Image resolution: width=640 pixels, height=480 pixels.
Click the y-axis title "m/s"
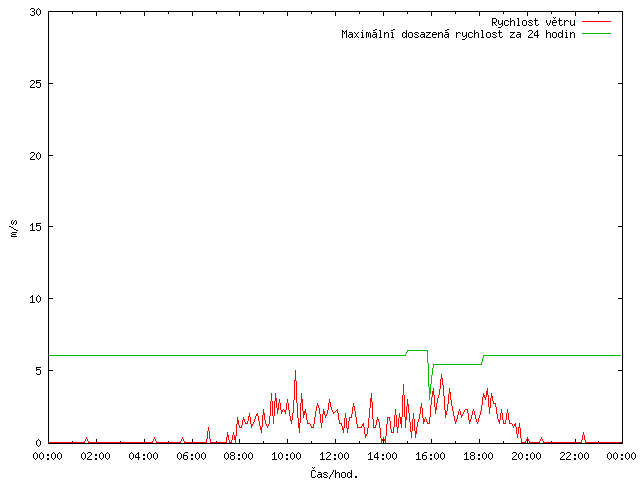pyautogui.click(x=14, y=228)
